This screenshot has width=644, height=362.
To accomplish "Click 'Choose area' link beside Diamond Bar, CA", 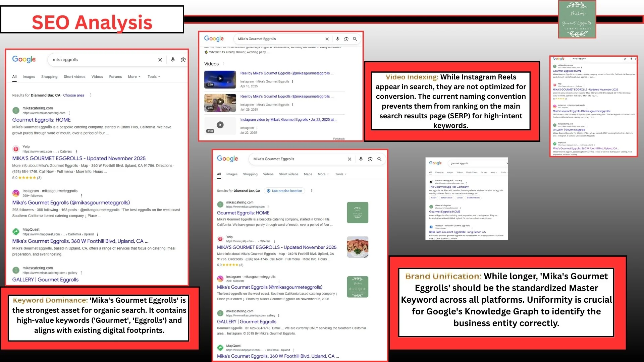I will [73, 95].
